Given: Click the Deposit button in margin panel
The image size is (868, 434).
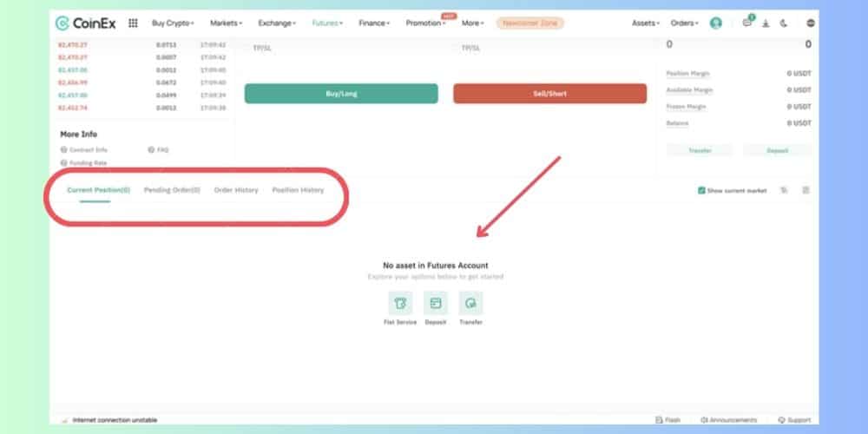Looking at the screenshot, I should click(x=777, y=150).
